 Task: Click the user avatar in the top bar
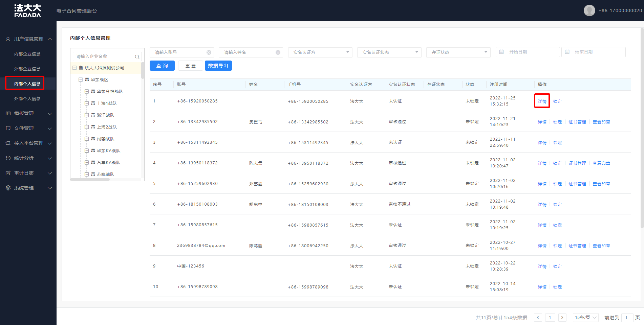click(x=589, y=10)
